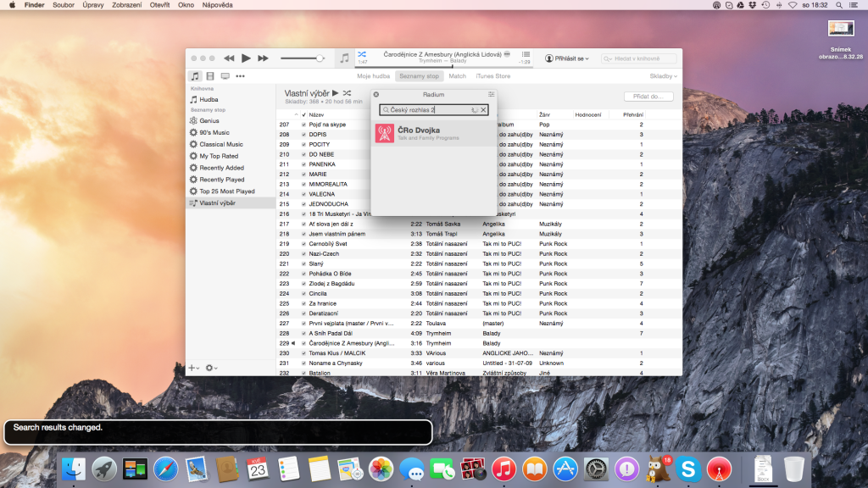The height and width of the screenshot is (488, 868).
Task: Open the Zobrazení menu in the menu bar
Action: (127, 5)
